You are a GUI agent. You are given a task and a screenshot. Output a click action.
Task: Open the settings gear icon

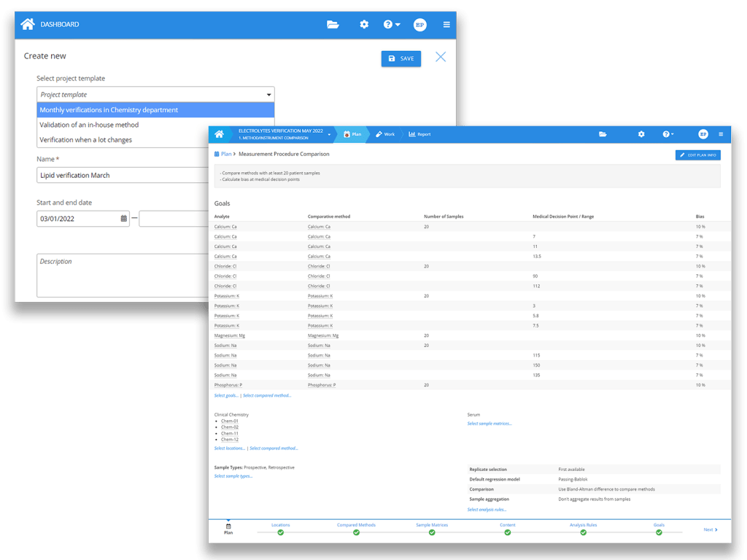point(364,24)
